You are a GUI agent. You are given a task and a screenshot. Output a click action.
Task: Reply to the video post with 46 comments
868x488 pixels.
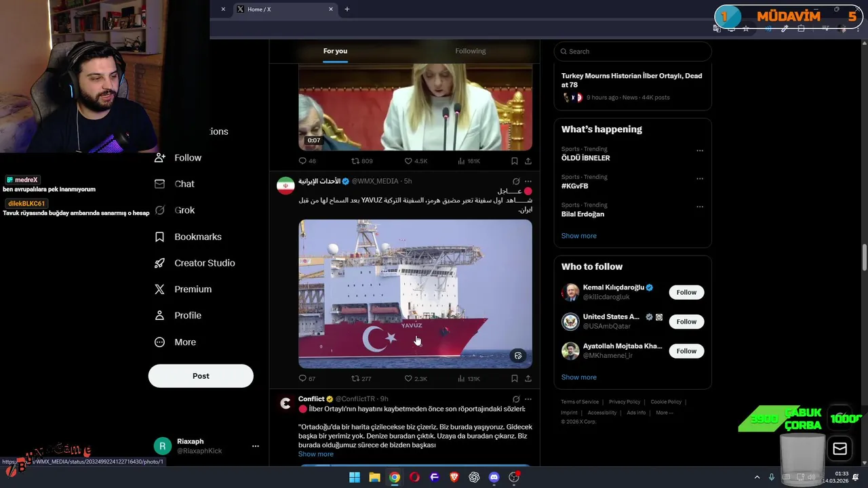tap(307, 161)
